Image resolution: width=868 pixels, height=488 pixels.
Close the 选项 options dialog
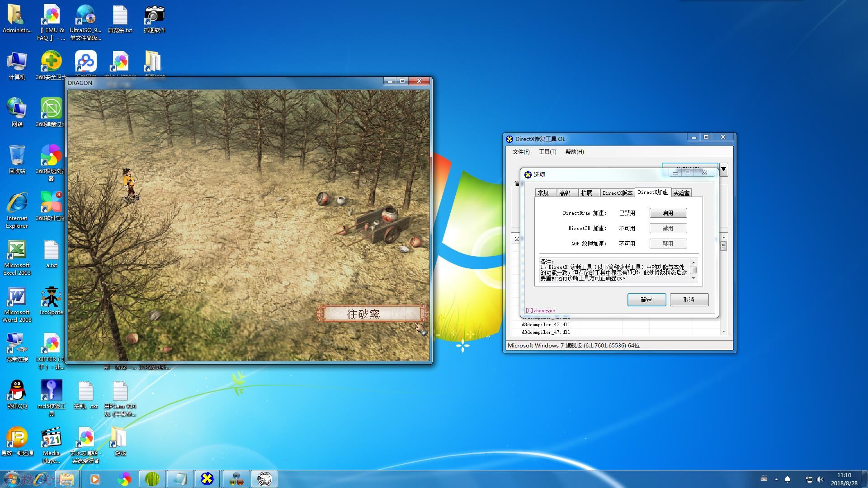pos(704,172)
